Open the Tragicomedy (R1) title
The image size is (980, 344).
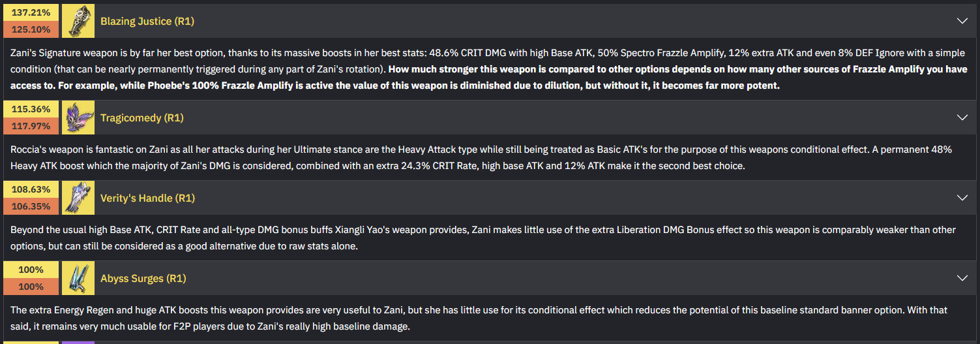click(x=142, y=117)
